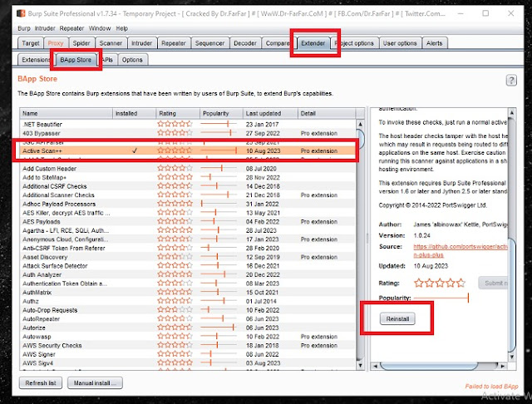Open the Repeater menu in menu bar
This screenshot has height=404, width=532.
pyautogui.click(x=71, y=28)
